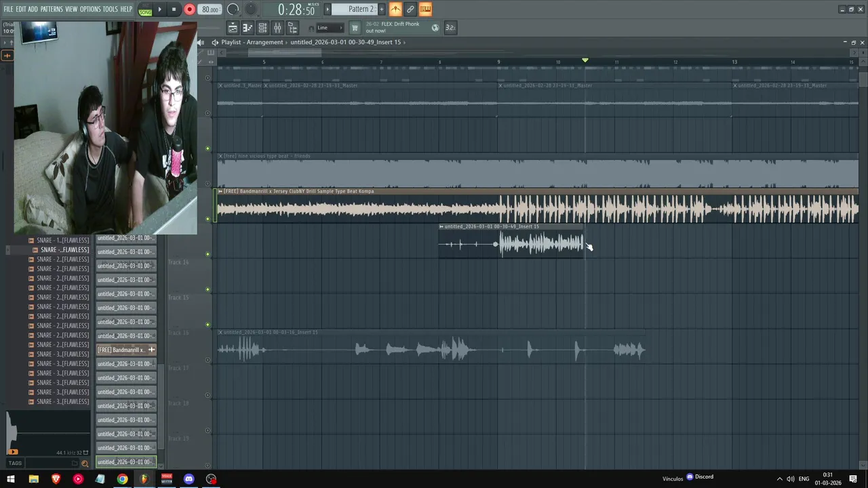868x488 pixels.
Task: Click the 80.000 tempo field
Action: tap(210, 9)
